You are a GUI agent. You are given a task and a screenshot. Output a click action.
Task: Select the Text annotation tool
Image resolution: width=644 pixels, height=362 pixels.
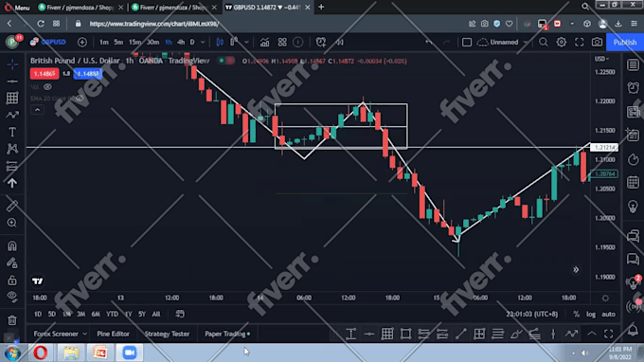click(12, 132)
